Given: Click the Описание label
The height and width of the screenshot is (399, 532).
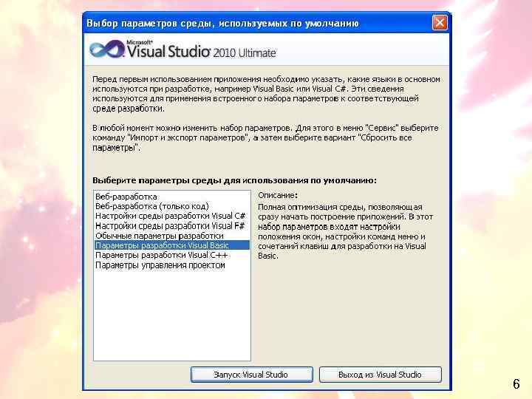Looking at the screenshot, I should 278,195.
